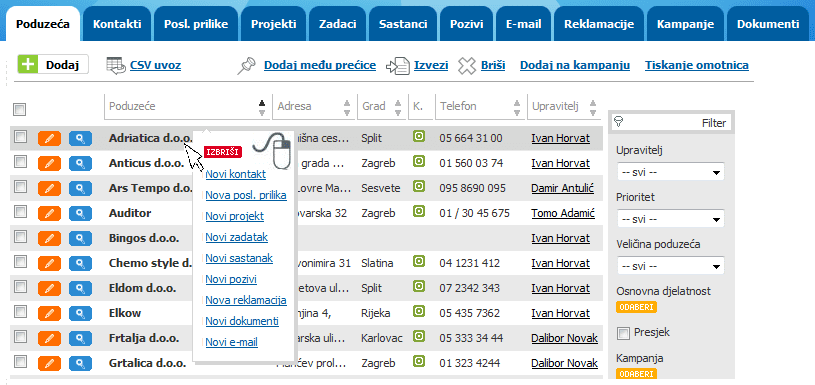Click green contact icon in Chemo style row
This screenshot has width=815, height=385.
[x=419, y=261]
